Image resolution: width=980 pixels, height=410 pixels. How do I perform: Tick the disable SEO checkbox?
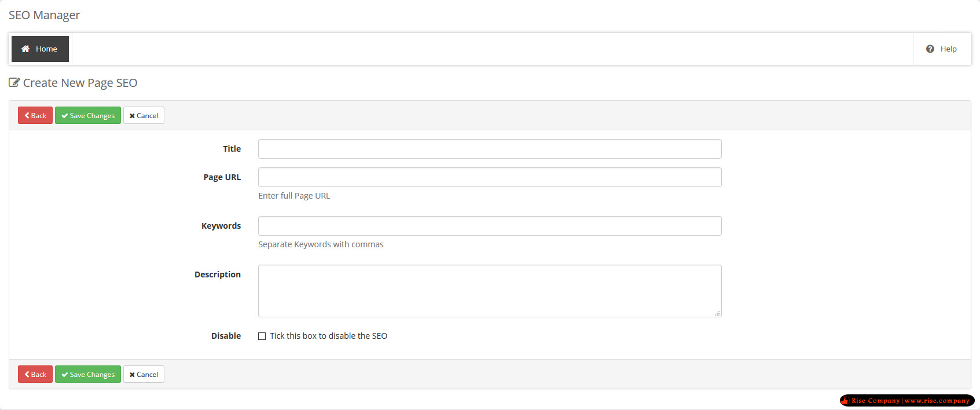(x=262, y=336)
